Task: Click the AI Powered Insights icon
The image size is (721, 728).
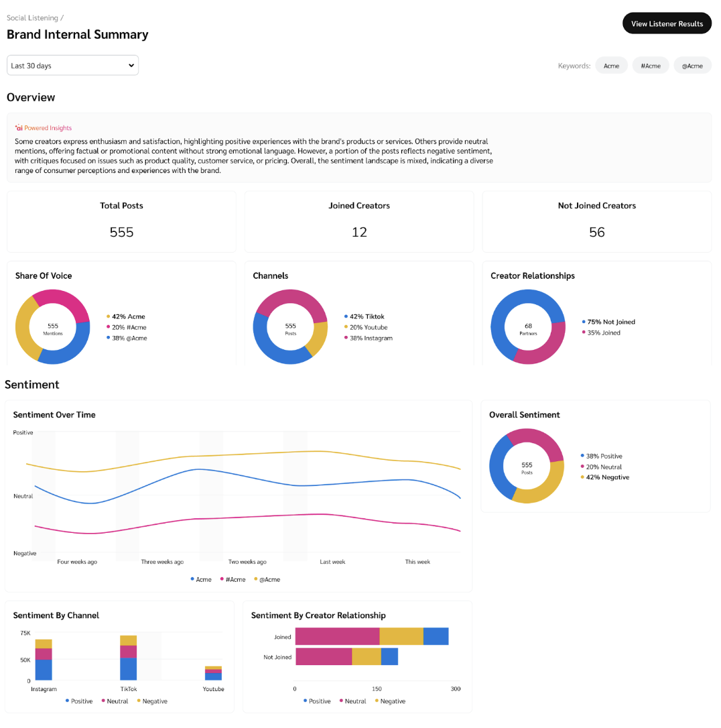Action: click(19, 127)
